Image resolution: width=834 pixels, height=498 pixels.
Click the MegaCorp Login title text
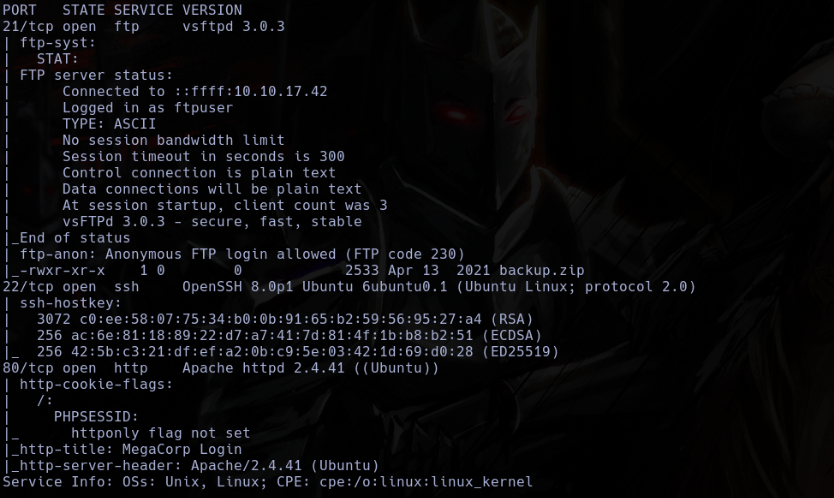tap(182, 449)
